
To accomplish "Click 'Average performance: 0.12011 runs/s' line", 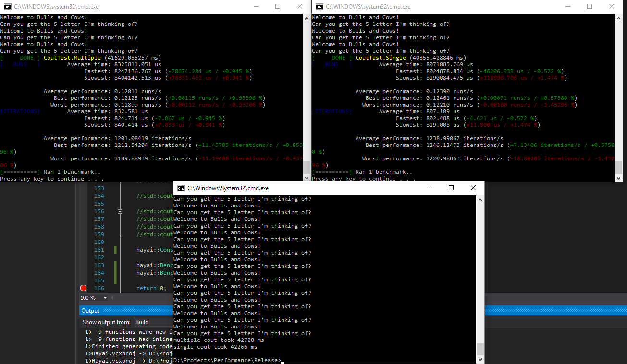I will [102, 91].
